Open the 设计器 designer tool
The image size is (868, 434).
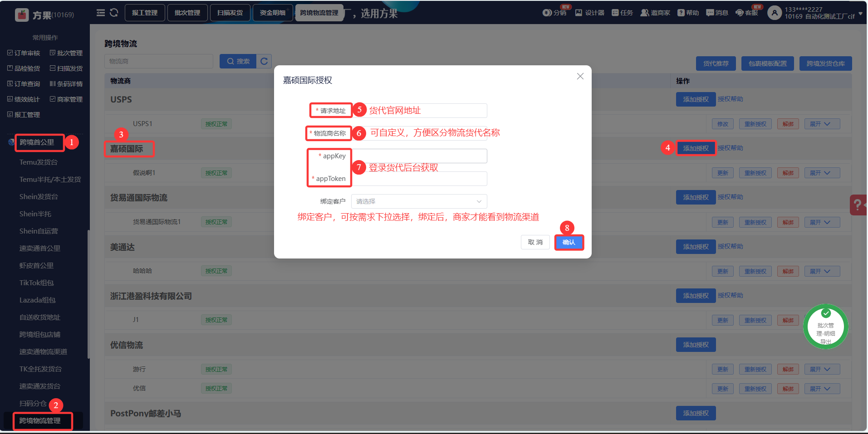pyautogui.click(x=590, y=13)
